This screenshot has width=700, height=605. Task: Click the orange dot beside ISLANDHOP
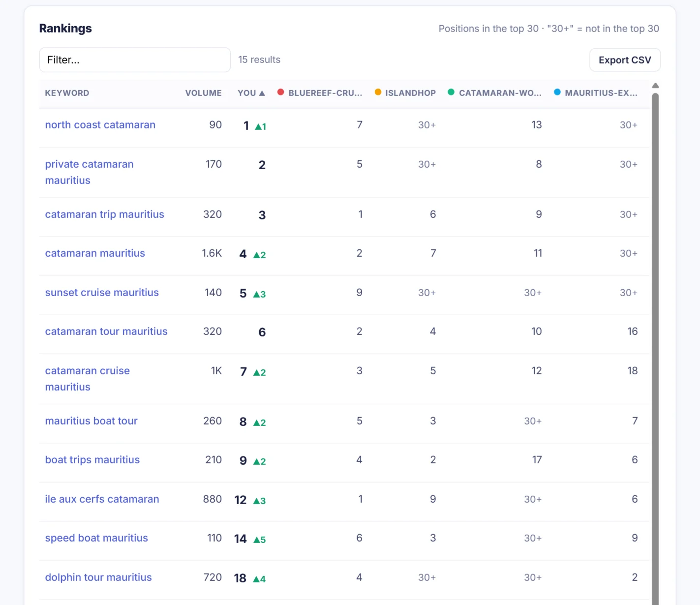click(378, 92)
